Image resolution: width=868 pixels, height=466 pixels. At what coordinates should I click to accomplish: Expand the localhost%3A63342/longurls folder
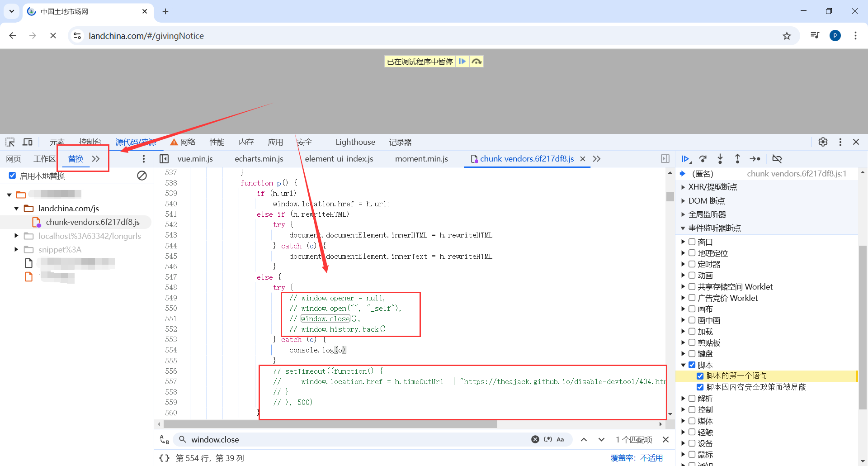[x=16, y=236]
